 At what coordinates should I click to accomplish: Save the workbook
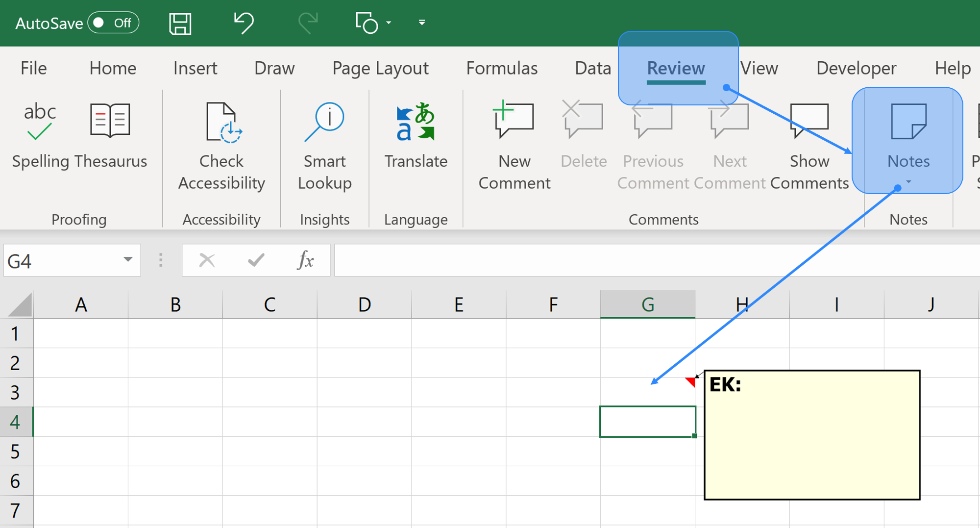[180, 23]
